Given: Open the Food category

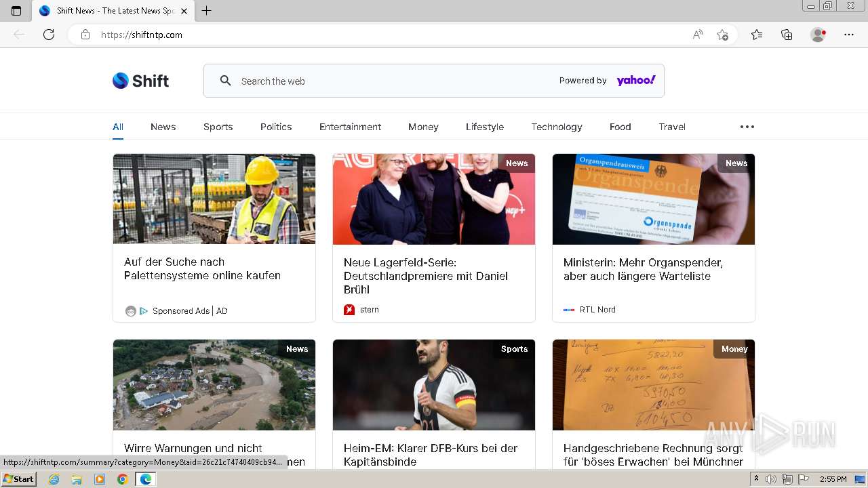Looking at the screenshot, I should (x=620, y=127).
